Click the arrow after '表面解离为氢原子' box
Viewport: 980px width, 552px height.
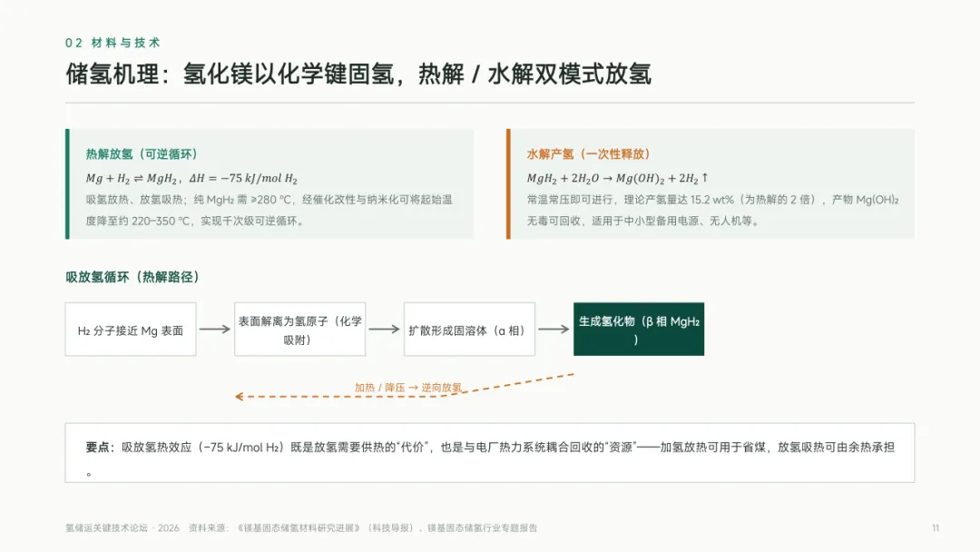pyautogui.click(x=385, y=330)
